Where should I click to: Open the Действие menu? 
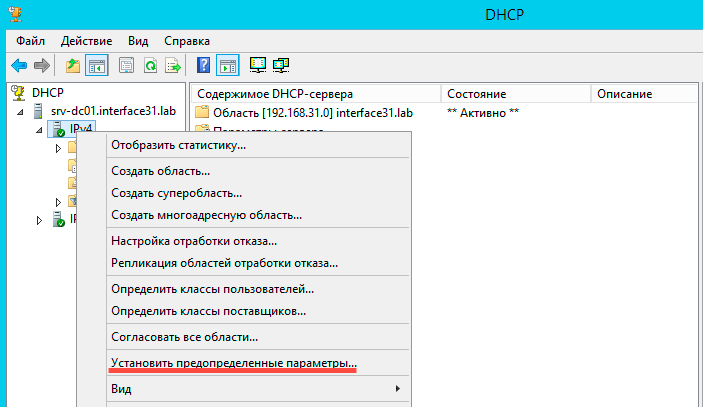[x=87, y=41]
